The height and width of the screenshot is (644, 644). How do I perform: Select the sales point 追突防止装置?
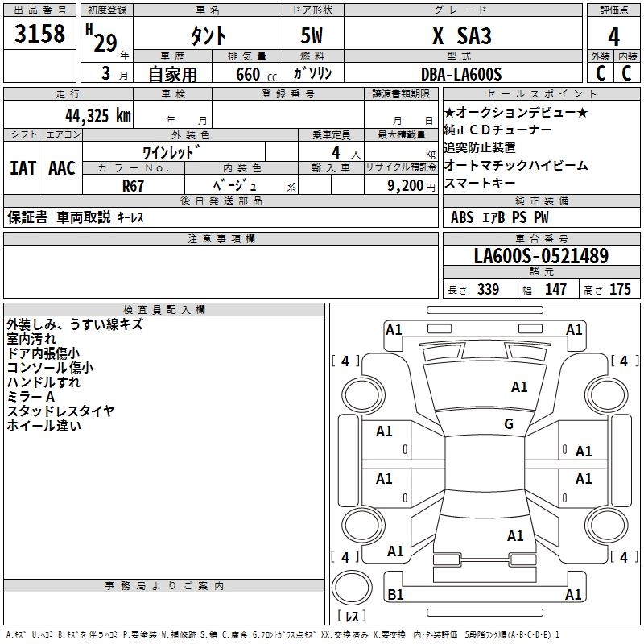tap(480, 147)
